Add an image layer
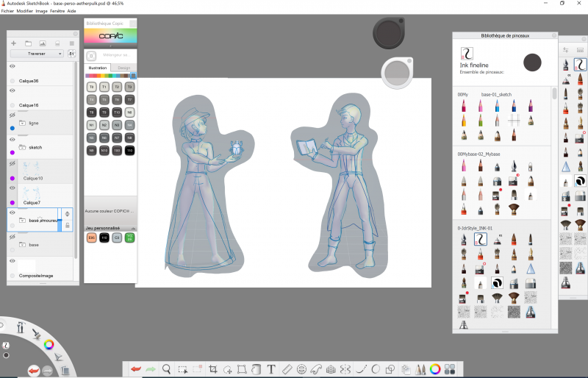 [43, 43]
